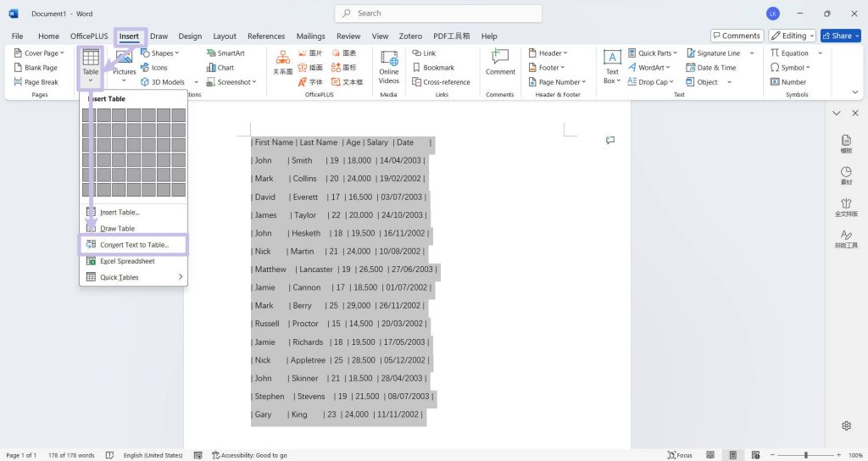This screenshot has width=868, height=461.
Task: Switch to the Home tab
Action: click(x=48, y=36)
